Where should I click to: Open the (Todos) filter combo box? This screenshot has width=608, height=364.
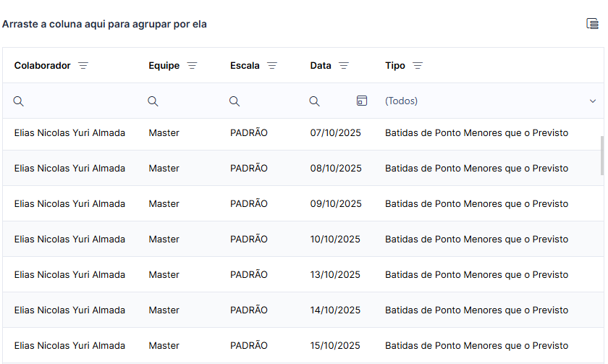[491, 101]
